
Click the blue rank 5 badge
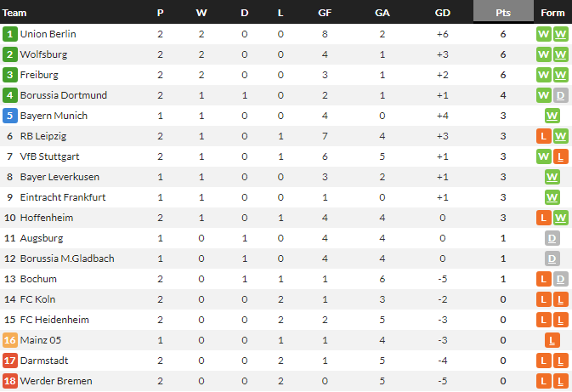[x=10, y=116]
